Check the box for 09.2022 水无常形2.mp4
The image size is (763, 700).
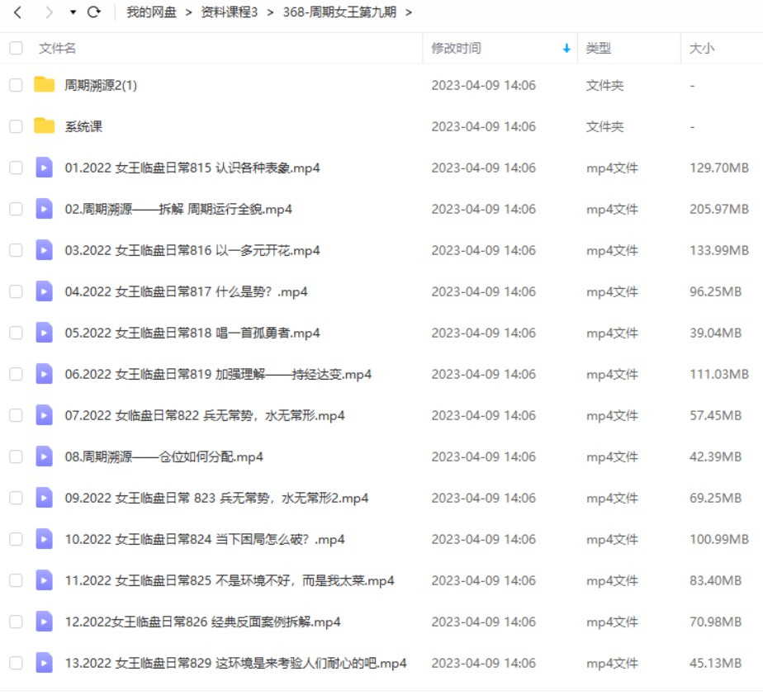point(16,498)
